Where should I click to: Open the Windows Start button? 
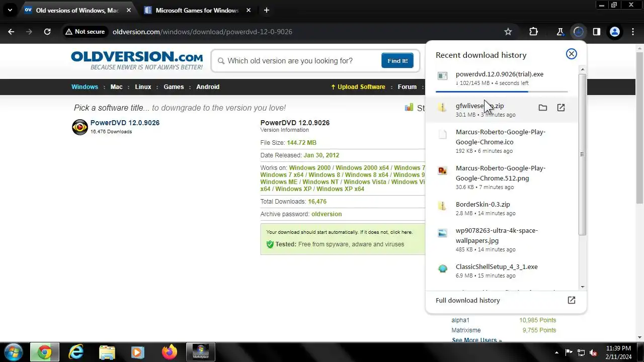[14, 352]
